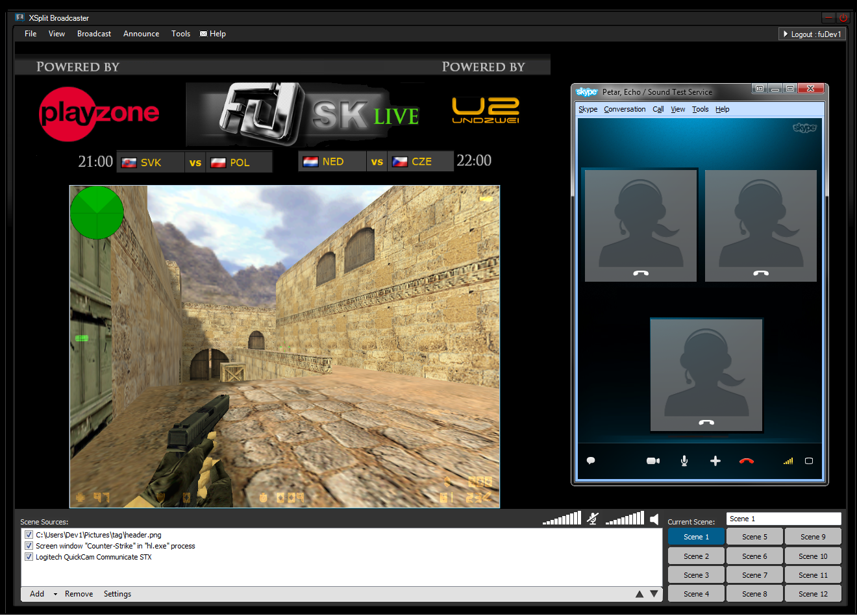
Task: Turn on video camera in Skype call
Action: coord(653,461)
